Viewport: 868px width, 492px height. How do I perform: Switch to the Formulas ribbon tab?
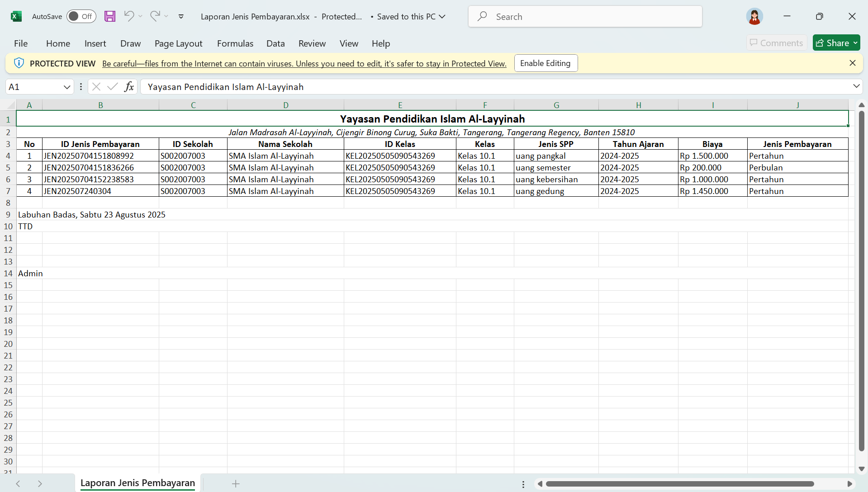point(235,43)
